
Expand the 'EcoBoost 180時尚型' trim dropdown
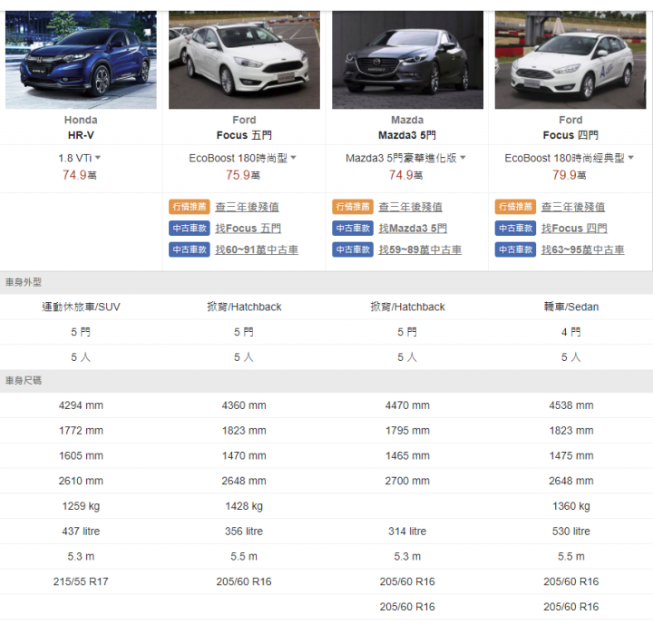(242, 159)
